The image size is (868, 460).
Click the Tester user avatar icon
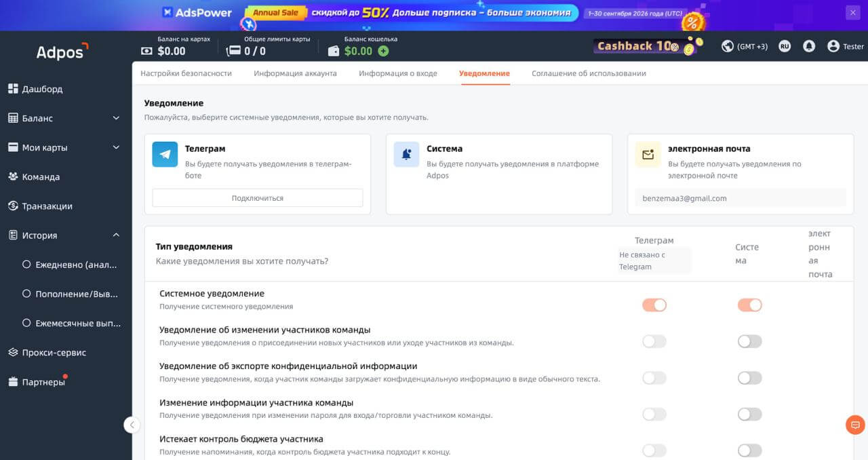833,46
